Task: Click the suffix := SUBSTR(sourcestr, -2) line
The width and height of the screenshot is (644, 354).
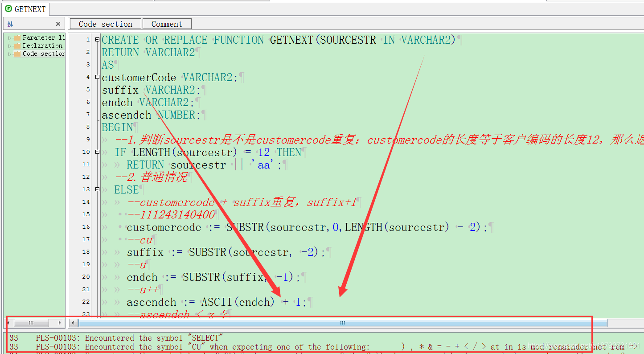Action: tap(226, 252)
